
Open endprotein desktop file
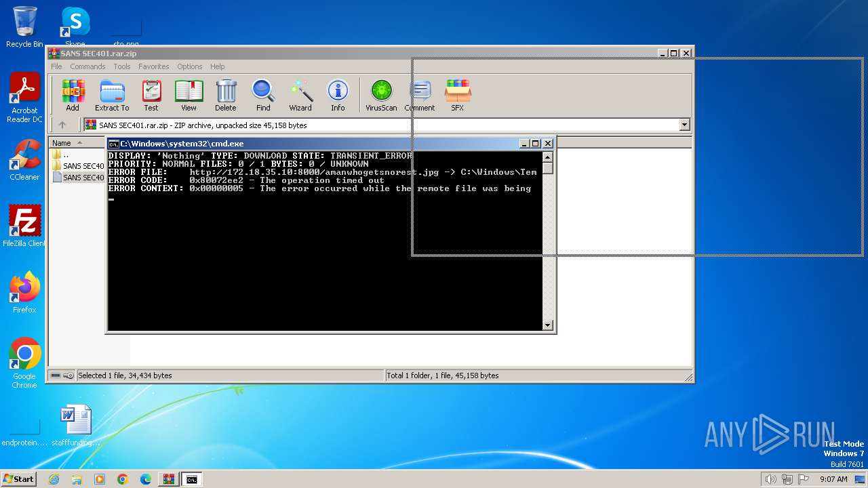point(24,434)
